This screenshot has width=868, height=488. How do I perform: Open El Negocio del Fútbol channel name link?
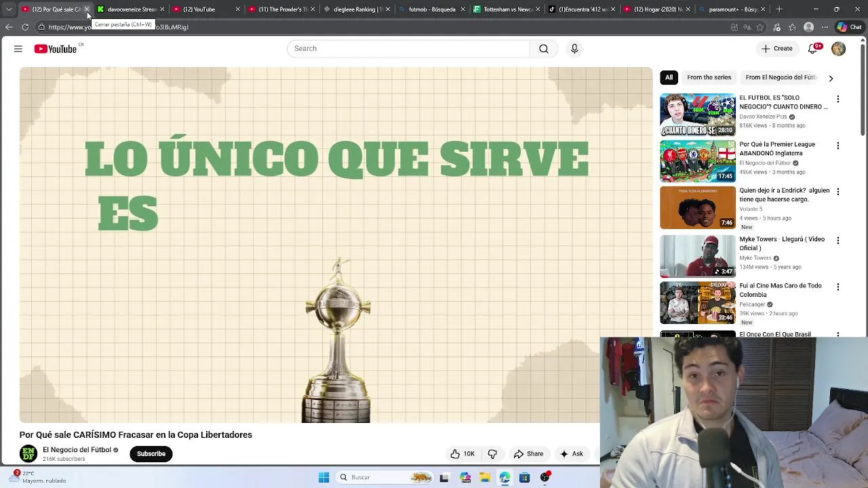click(77, 450)
